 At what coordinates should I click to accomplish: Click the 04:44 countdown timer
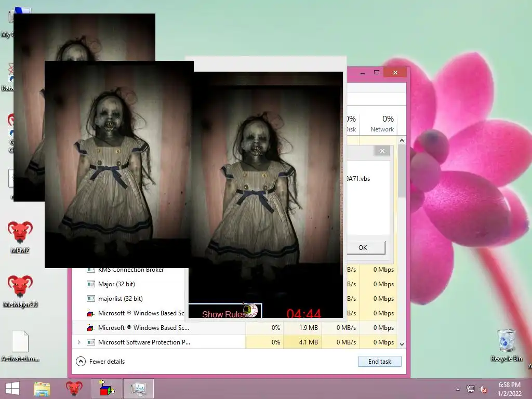click(303, 313)
